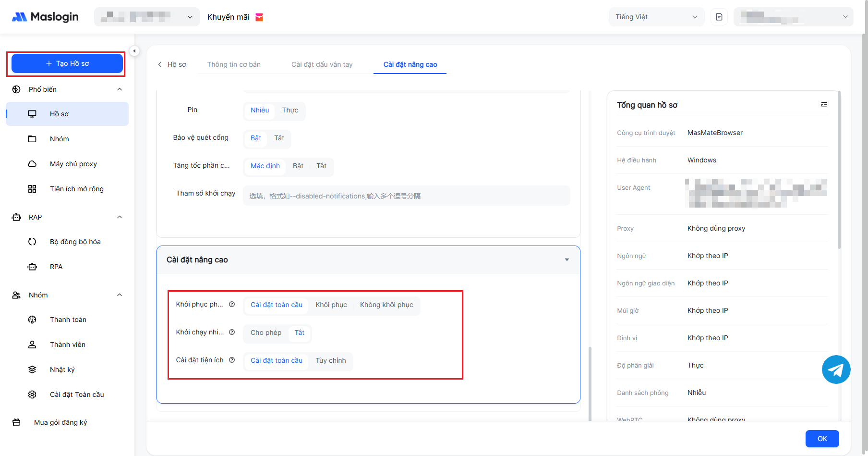
Task: Set Bảo vệ quét cổng to Tắt
Action: click(279, 138)
